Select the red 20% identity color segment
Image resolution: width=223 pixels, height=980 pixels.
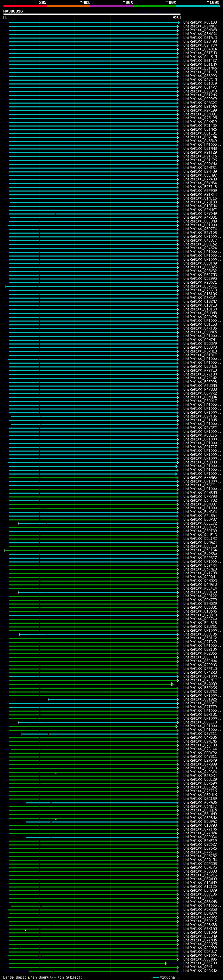pos(25,6)
